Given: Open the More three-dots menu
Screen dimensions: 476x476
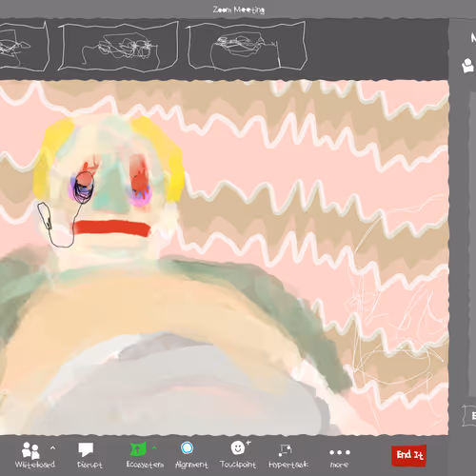Looking at the screenshot, I should point(340,452).
